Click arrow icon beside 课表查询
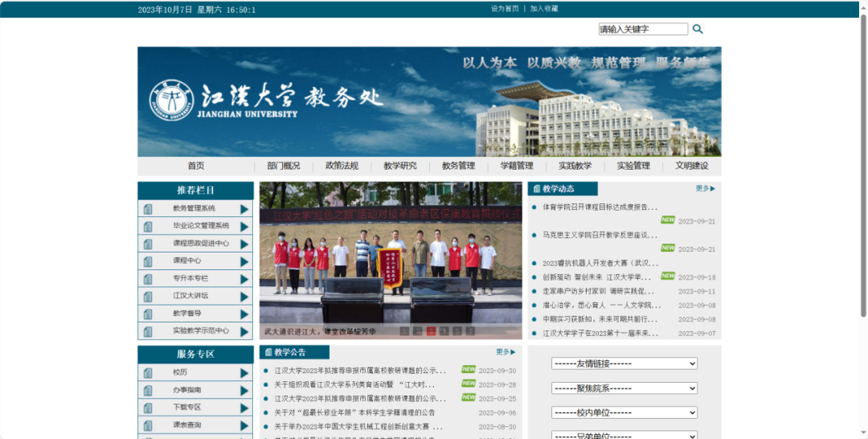This screenshot has height=439, width=868. tap(244, 425)
